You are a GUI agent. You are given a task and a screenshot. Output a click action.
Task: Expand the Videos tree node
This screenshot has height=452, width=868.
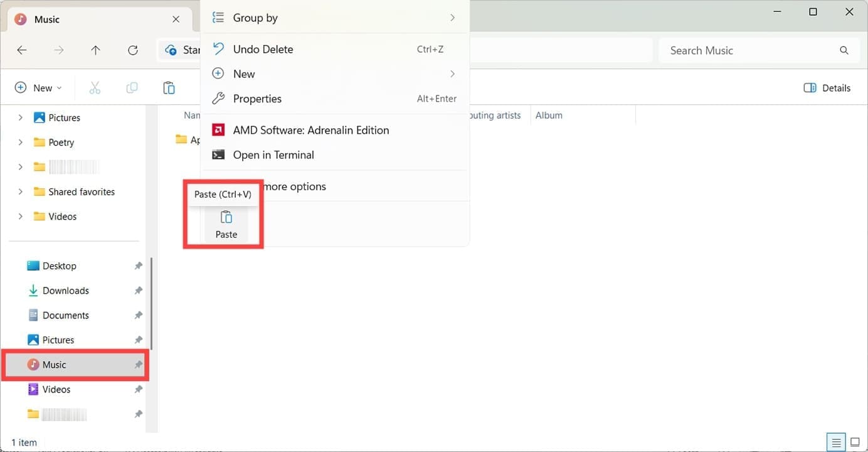click(x=20, y=217)
